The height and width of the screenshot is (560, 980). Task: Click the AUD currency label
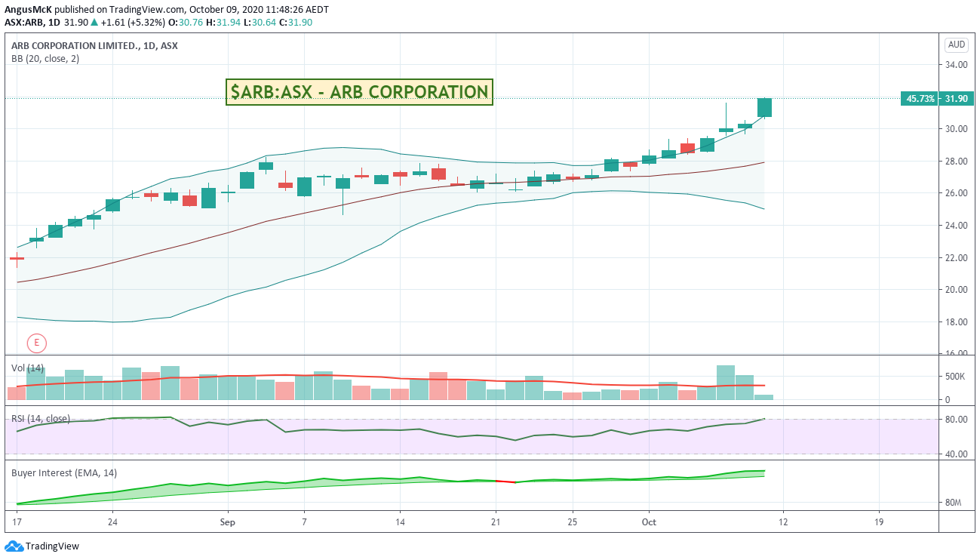pyautogui.click(x=957, y=45)
